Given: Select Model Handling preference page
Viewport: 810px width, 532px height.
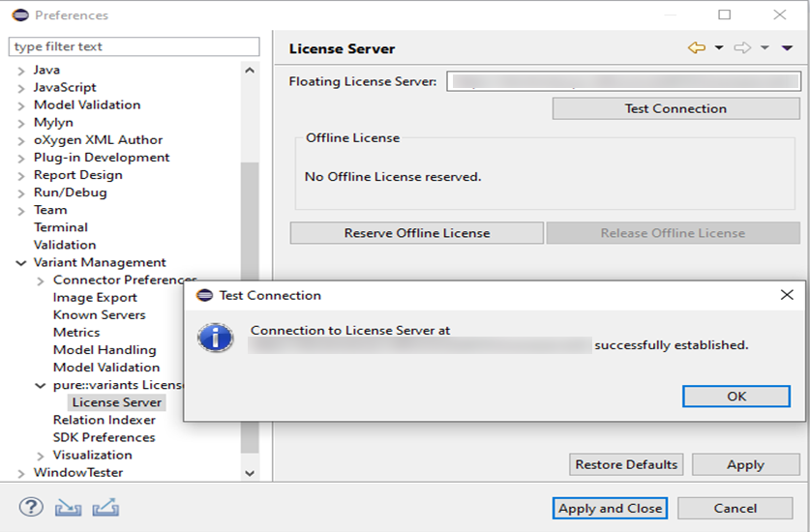Looking at the screenshot, I should coord(105,350).
